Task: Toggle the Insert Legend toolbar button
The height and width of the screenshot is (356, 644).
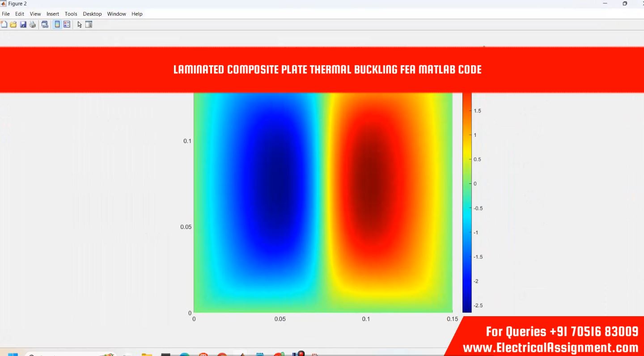Action: [67, 25]
